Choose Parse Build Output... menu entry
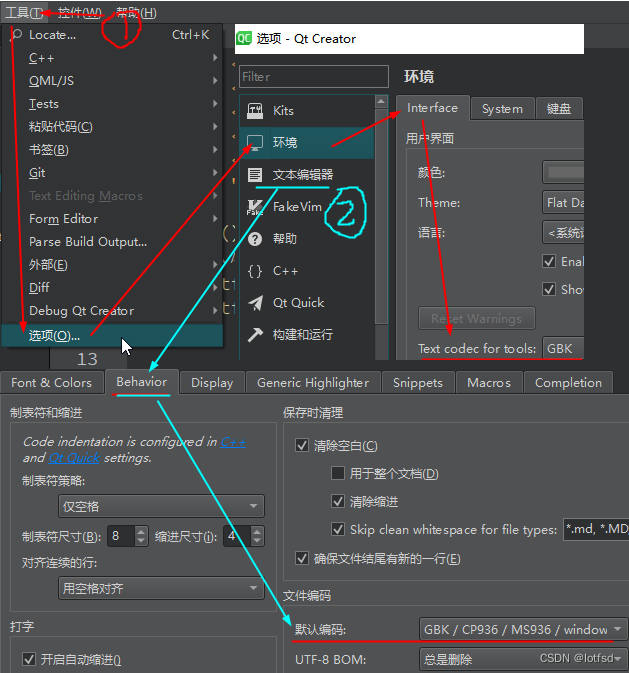This screenshot has width=629, height=673. (x=112, y=242)
